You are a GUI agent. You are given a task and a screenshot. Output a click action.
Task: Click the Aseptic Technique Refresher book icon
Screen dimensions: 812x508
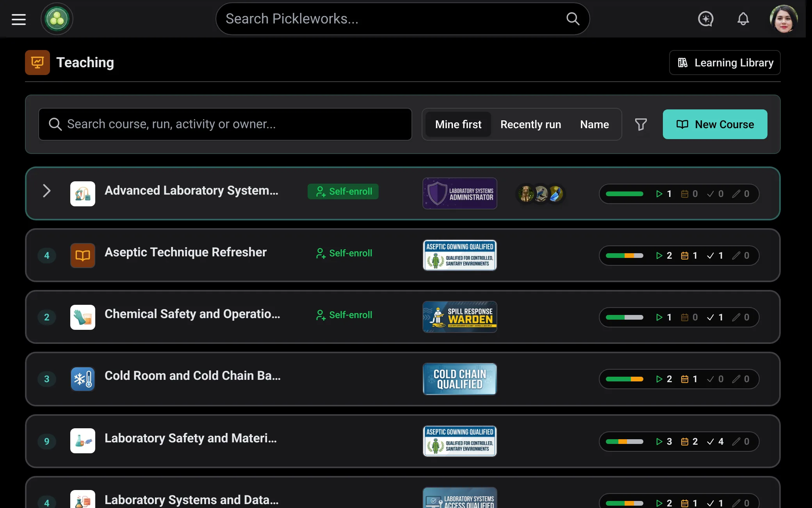coord(83,256)
